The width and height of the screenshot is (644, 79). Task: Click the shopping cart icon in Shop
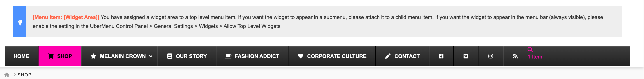pyautogui.click(x=51, y=56)
